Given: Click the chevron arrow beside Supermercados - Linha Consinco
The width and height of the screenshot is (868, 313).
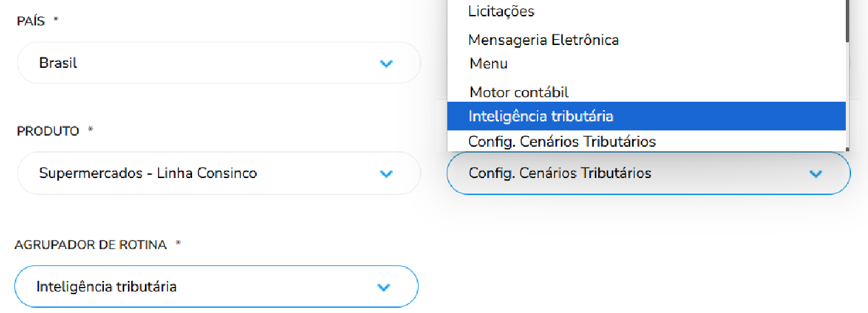Looking at the screenshot, I should [386, 173].
